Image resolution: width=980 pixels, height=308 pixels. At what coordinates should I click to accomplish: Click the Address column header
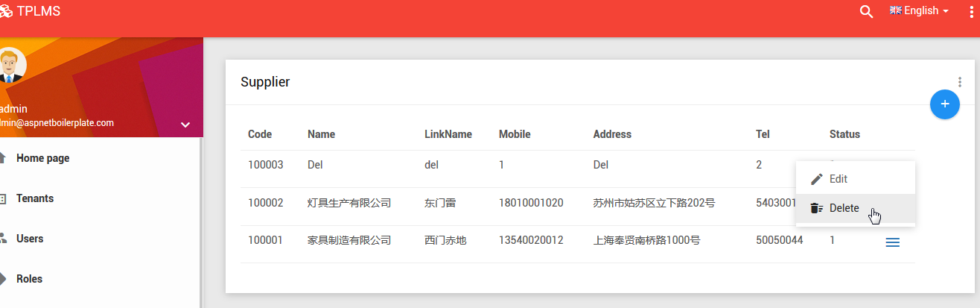[612, 134]
